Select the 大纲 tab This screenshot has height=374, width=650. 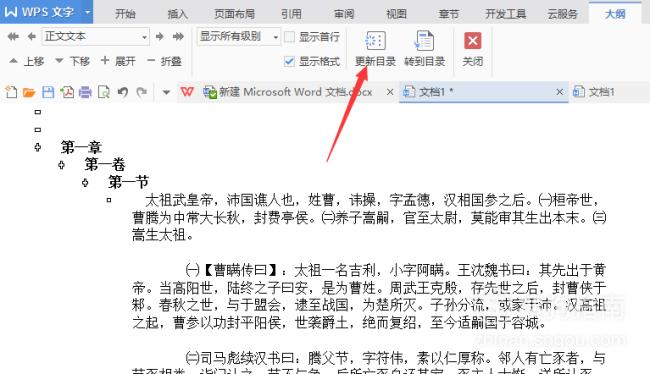(x=615, y=14)
